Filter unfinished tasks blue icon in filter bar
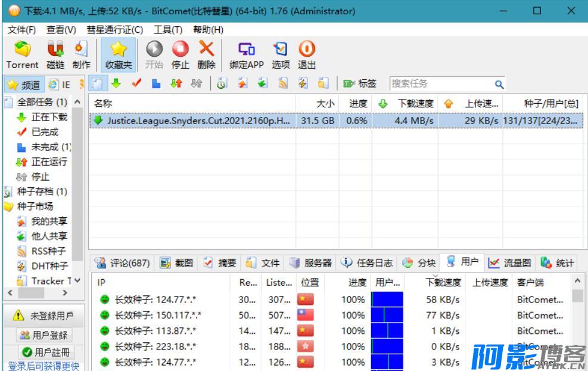Screen dimensions: 588x371 (156, 84)
